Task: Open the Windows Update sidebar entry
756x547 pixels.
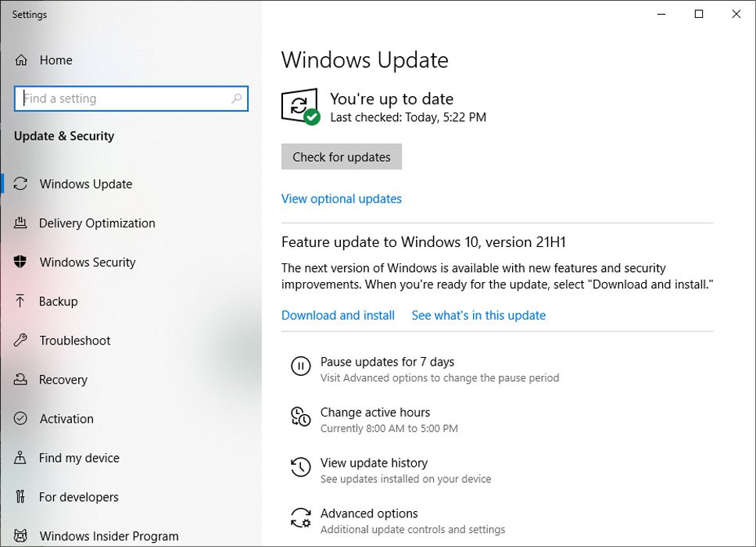Action: (86, 184)
